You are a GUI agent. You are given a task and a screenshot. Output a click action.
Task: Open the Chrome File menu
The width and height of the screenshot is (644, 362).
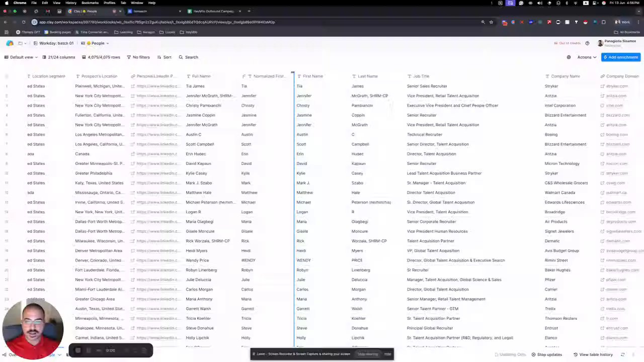[x=34, y=3]
